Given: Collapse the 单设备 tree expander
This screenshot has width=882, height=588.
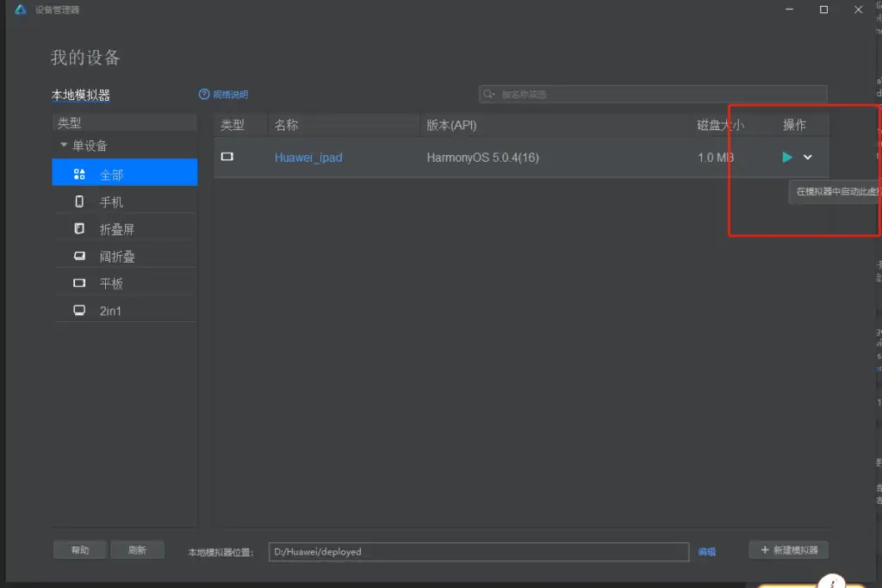Looking at the screenshot, I should 62,145.
